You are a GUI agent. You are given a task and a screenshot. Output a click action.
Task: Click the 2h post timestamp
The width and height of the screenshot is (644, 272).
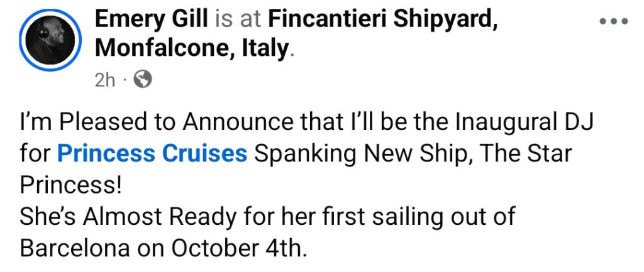104,80
